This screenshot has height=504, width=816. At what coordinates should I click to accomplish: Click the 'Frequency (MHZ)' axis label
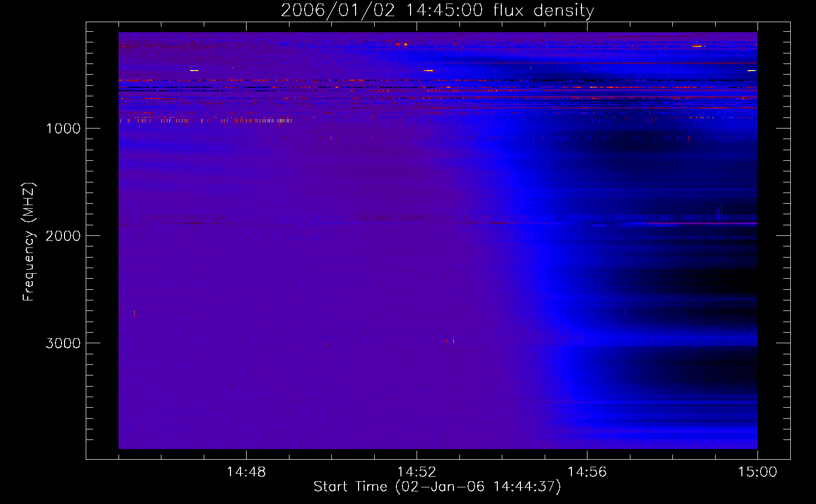29,242
